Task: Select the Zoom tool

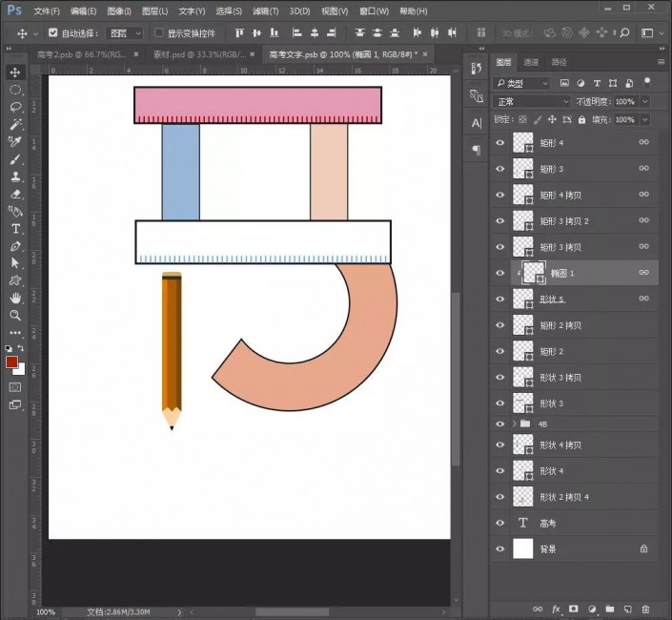Action: pos(15,315)
